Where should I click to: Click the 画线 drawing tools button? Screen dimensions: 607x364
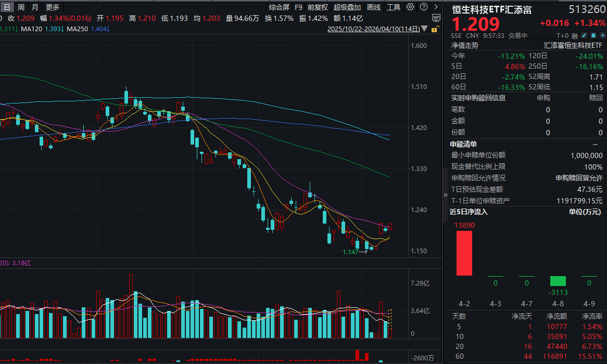(x=374, y=7)
